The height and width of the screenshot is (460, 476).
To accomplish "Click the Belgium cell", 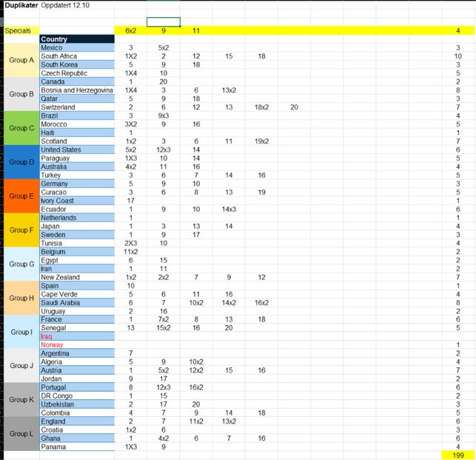I will (77, 252).
